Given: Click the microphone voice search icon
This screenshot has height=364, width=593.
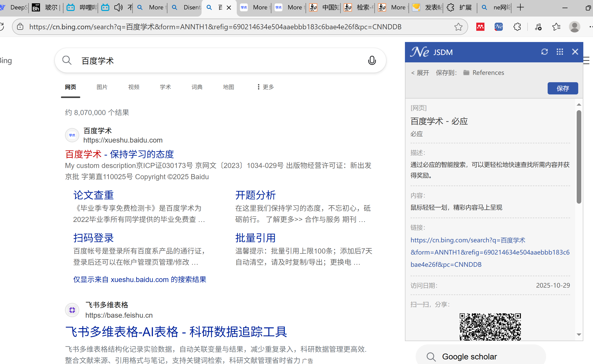Looking at the screenshot, I should click(372, 61).
